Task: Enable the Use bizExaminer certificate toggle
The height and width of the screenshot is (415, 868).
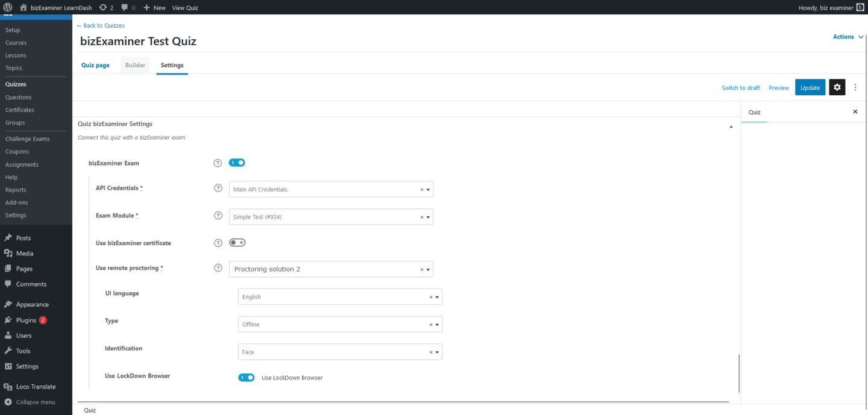Action: pos(237,242)
